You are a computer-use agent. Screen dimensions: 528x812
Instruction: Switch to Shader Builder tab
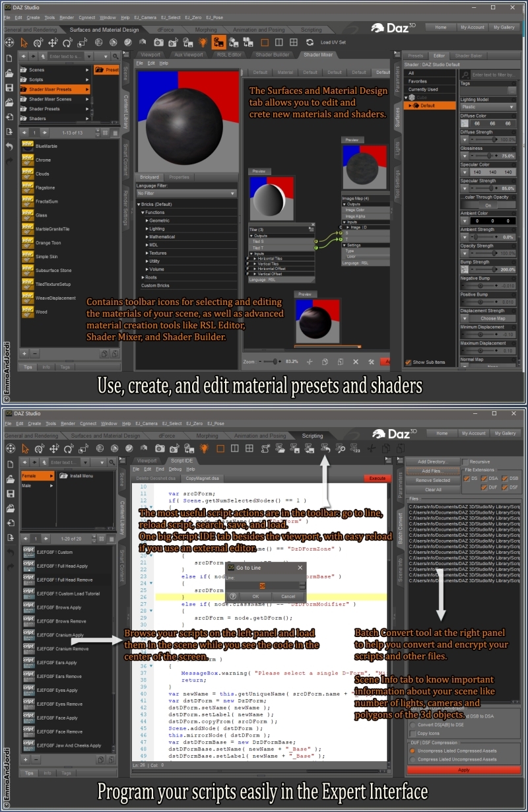click(272, 55)
